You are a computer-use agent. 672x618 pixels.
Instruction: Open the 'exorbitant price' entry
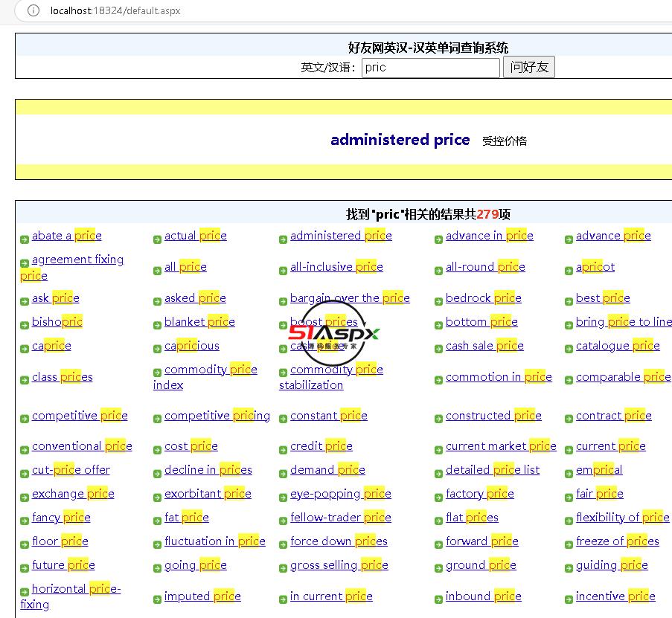coord(208,494)
